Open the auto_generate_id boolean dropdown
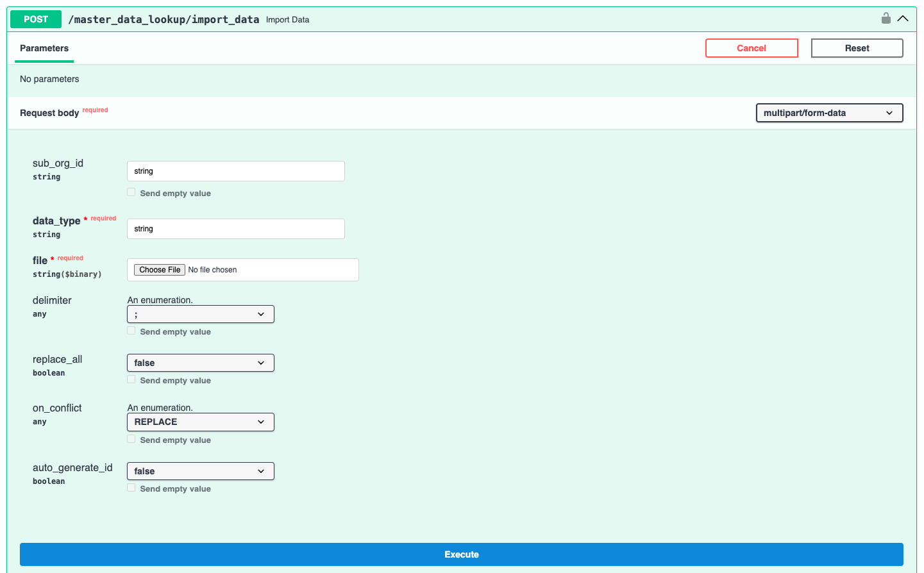924x573 pixels. [200, 471]
